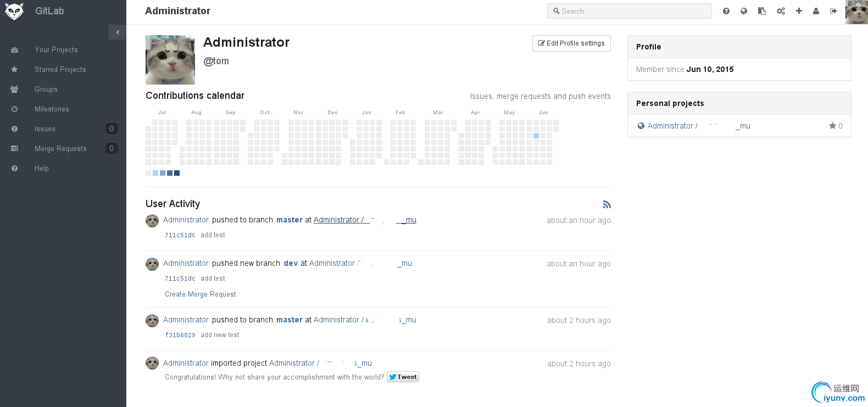Open Milestones from the sidebar
Viewport: 868px width, 407px height.
coord(52,109)
